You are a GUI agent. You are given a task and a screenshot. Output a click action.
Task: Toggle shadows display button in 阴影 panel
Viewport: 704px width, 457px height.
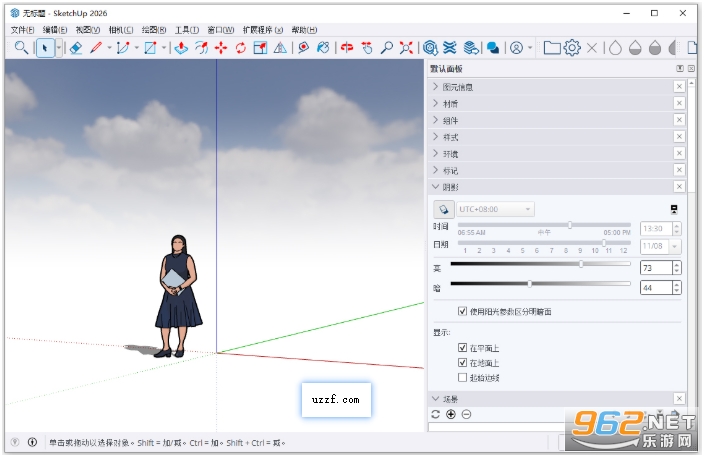[x=444, y=209]
